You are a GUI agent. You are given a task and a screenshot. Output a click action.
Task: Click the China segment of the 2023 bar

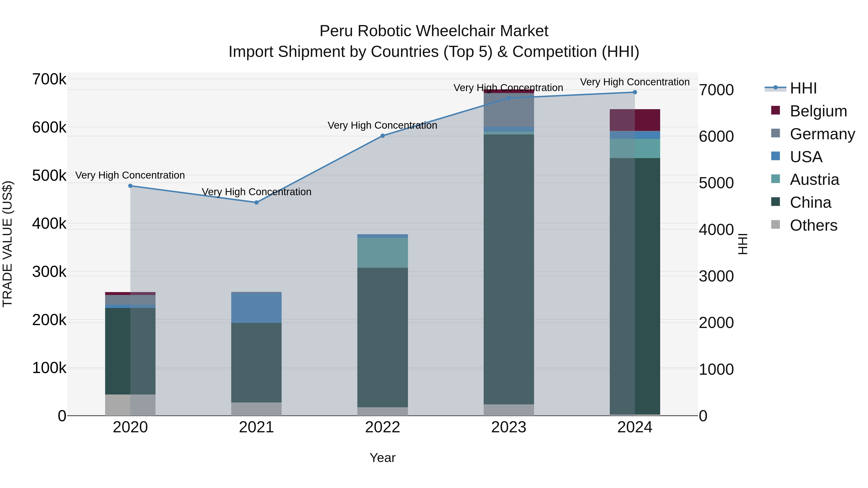509,269
